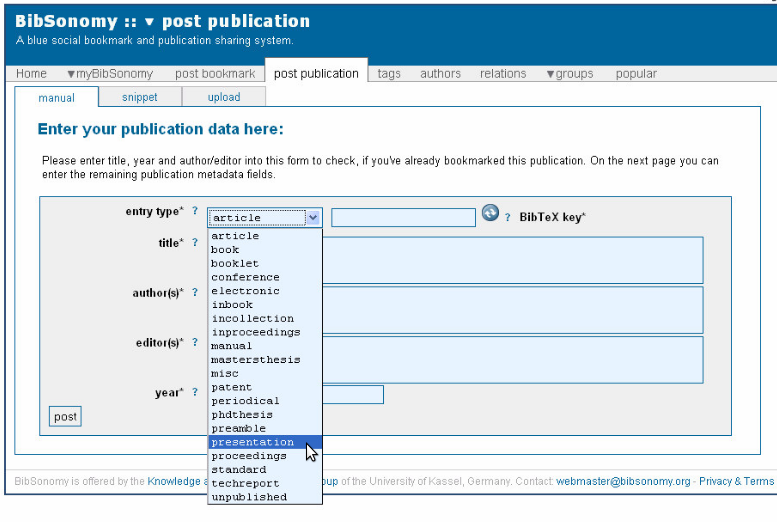Click webmaster@bibsonomy.org email link
This screenshot has height=522, width=777.
(x=623, y=481)
